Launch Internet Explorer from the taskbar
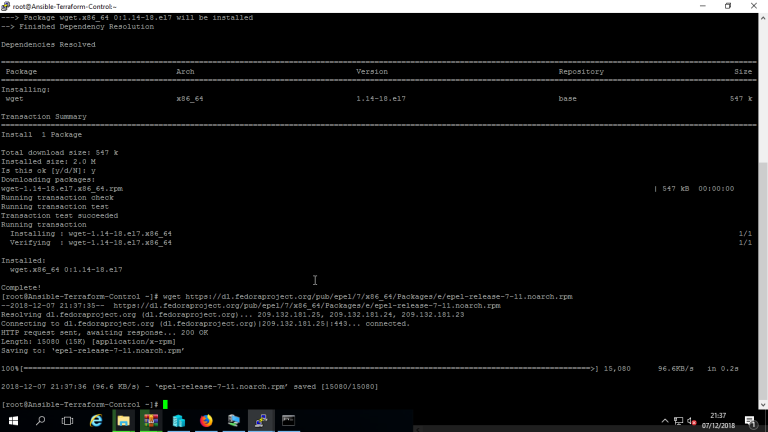768x432 pixels. click(96, 421)
